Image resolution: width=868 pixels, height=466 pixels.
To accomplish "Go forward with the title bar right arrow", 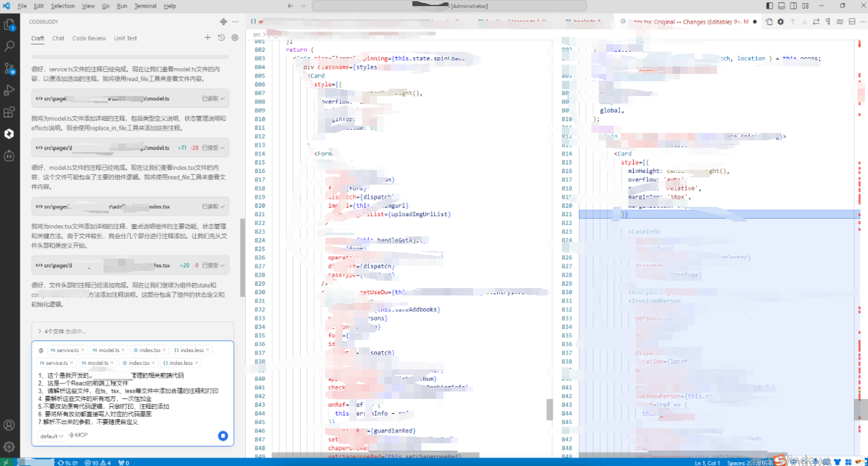I will [302, 6].
